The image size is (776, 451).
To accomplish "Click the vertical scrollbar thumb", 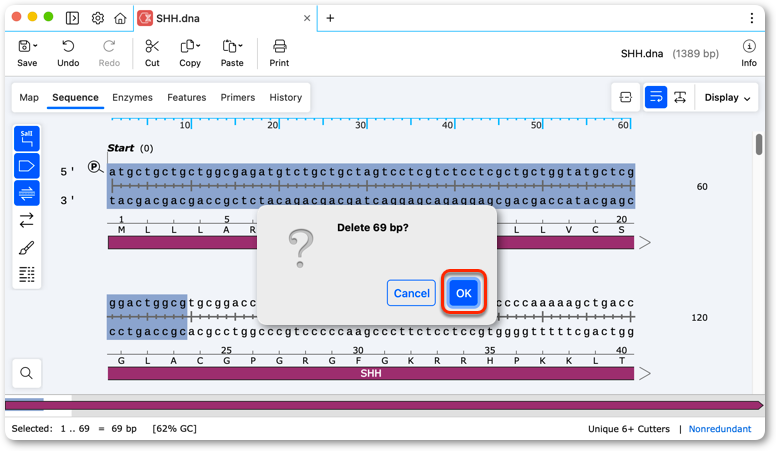I will 759,144.
